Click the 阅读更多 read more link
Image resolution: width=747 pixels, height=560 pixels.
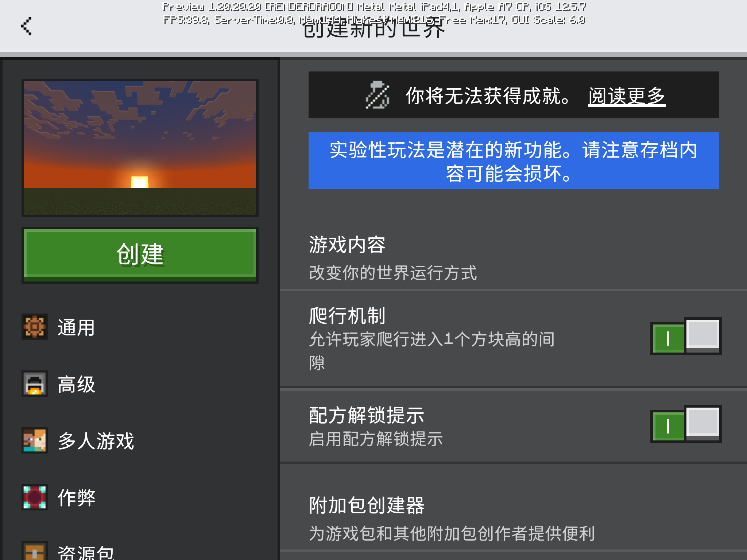coord(627,96)
